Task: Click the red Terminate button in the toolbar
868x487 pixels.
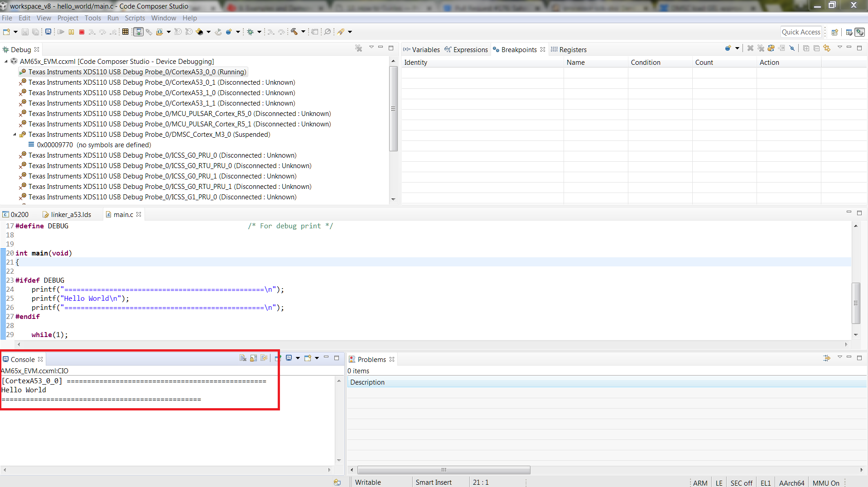Action: coord(82,32)
